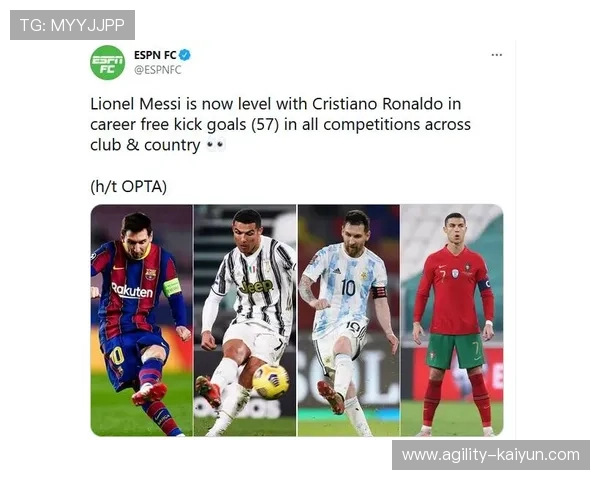600x480 pixels.
Task: Open the Ronaldo Portugal photo
Action: [x=452, y=320]
